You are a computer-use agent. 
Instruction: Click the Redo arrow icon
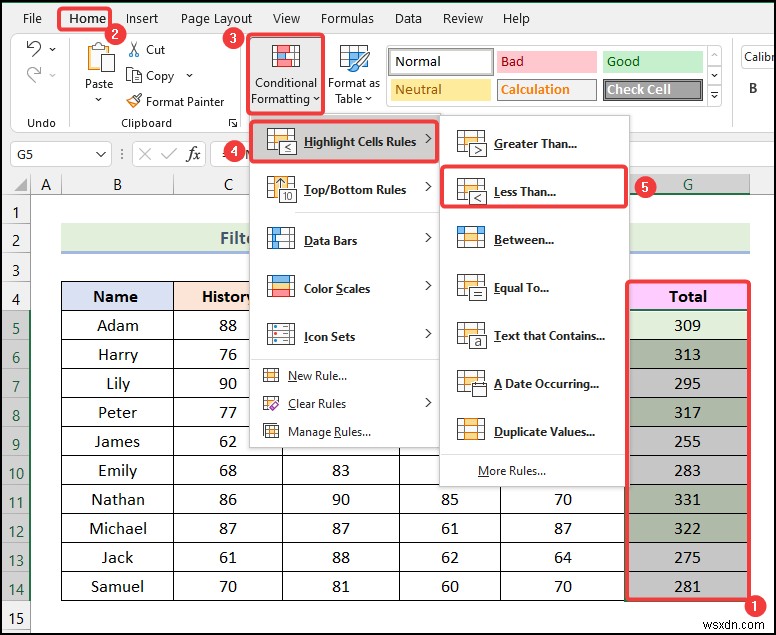tap(34, 75)
